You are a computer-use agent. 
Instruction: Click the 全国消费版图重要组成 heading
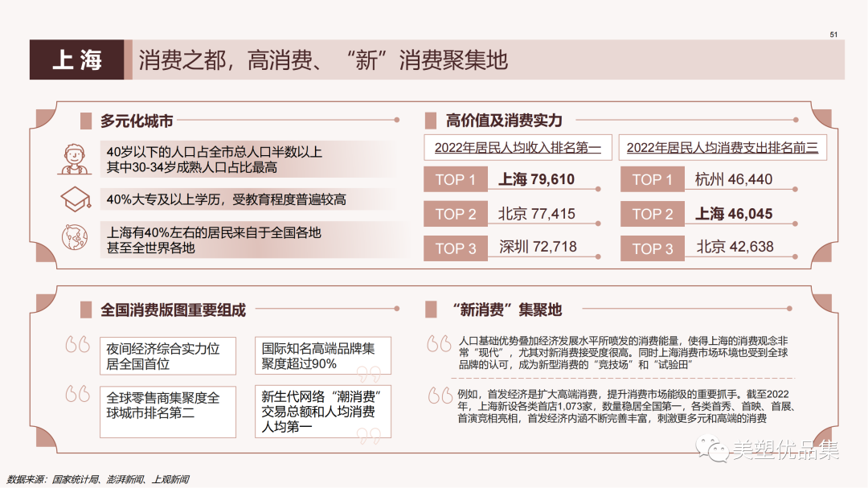click(173, 310)
